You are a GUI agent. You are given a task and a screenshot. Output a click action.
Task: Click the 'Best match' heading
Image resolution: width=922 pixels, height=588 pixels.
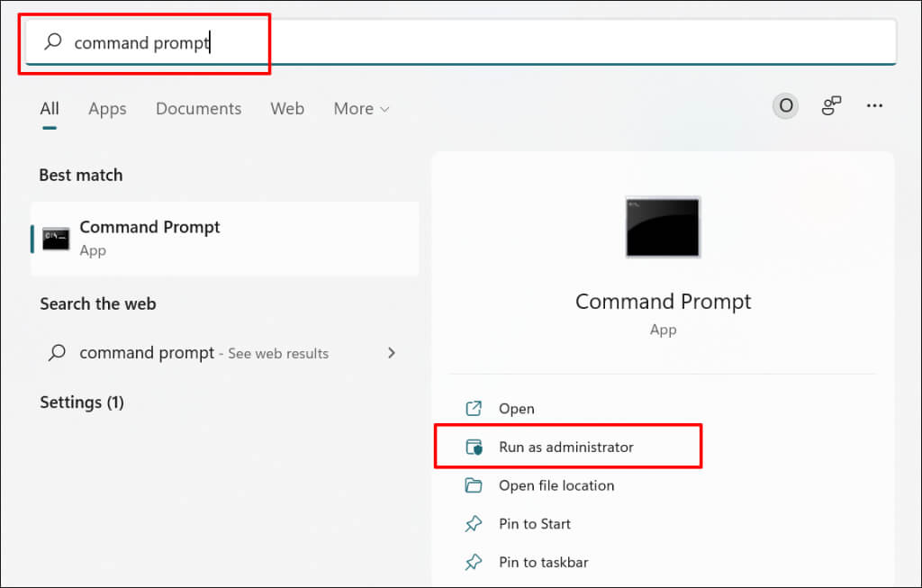point(81,176)
